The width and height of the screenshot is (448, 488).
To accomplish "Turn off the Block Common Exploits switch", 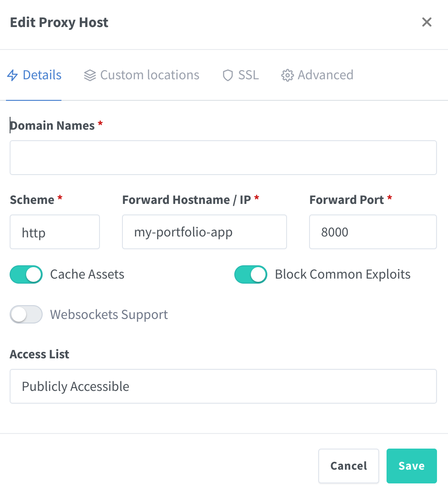I will pyautogui.click(x=251, y=274).
